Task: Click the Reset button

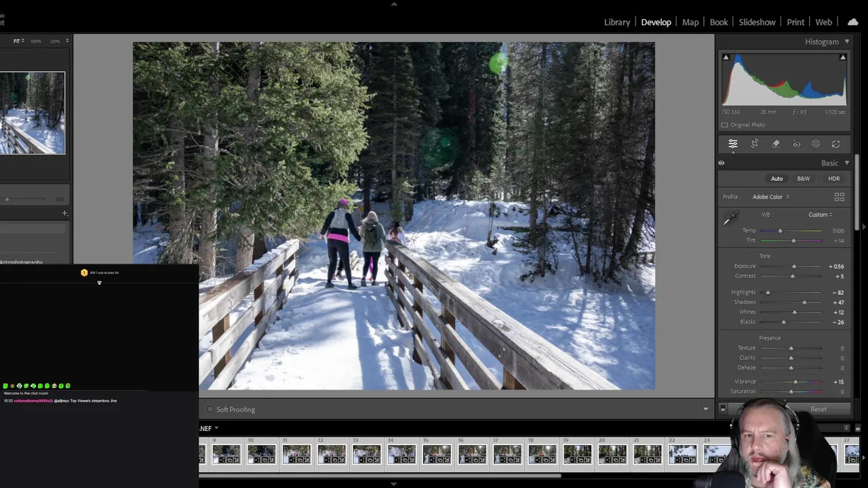Action: click(818, 409)
